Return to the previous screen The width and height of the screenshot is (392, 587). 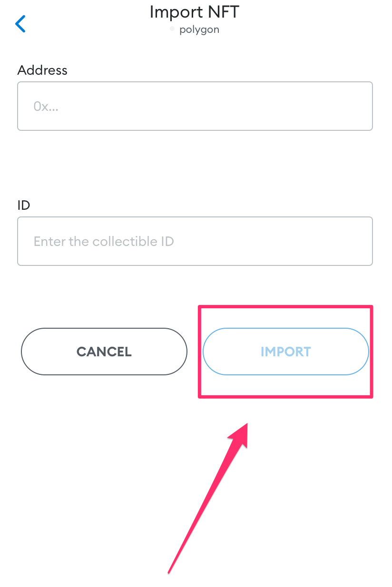[20, 24]
